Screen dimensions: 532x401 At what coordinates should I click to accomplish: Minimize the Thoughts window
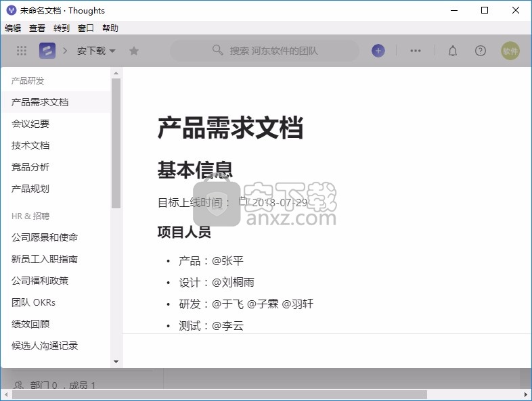coord(454,10)
